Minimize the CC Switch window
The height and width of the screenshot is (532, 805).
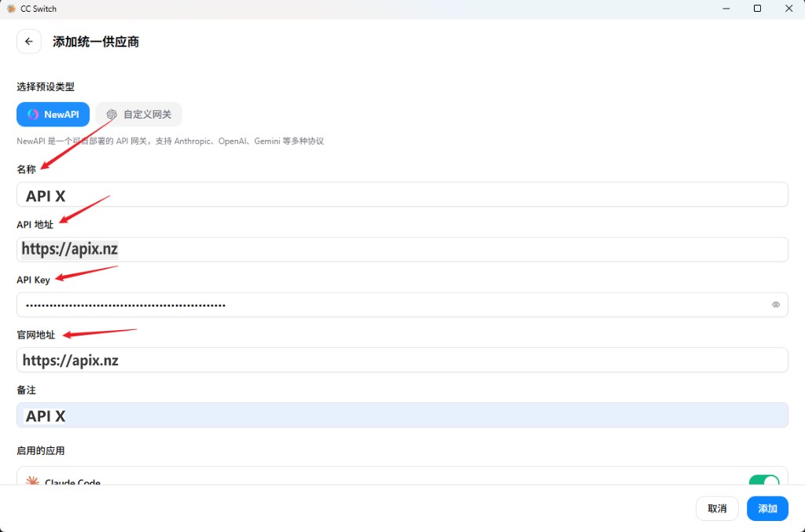(x=726, y=9)
